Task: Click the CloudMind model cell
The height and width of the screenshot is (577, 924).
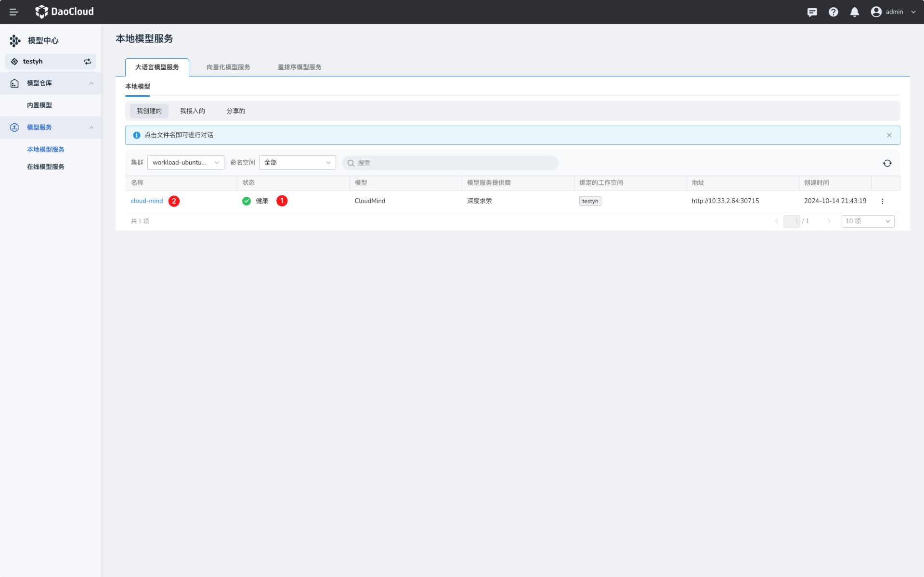Action: coord(370,201)
